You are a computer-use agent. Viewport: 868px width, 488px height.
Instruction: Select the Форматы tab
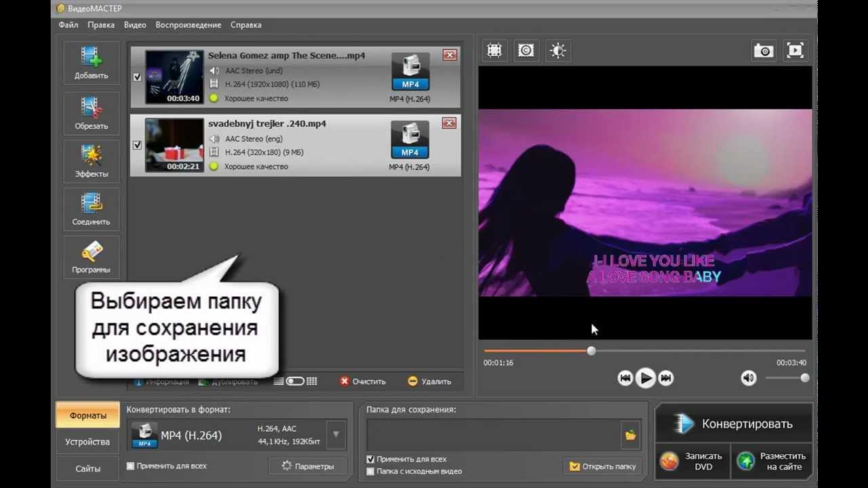(88, 415)
